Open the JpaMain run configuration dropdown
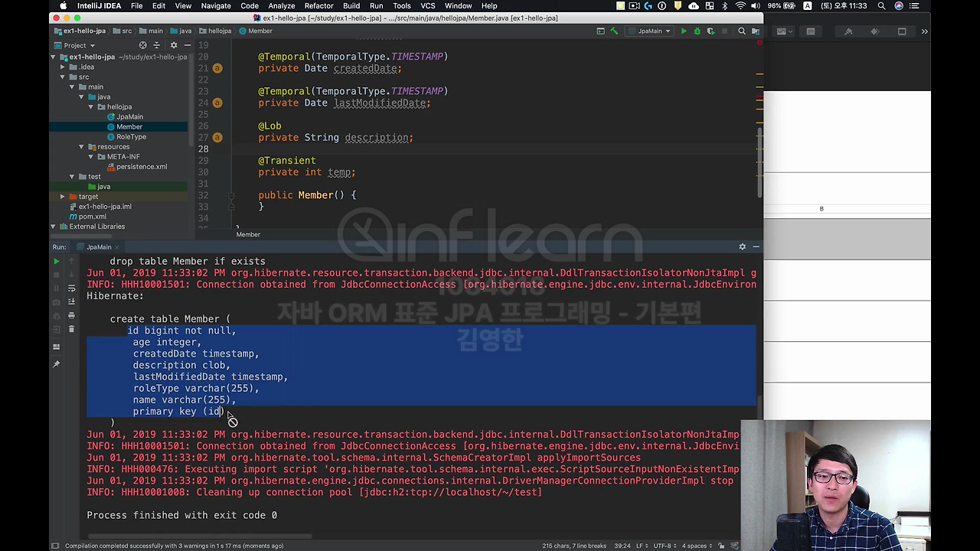This screenshot has height=551, width=980. click(649, 31)
